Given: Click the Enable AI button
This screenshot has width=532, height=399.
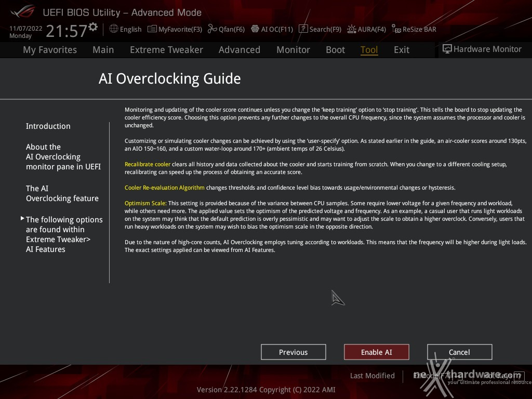Looking at the screenshot, I should tap(377, 352).
